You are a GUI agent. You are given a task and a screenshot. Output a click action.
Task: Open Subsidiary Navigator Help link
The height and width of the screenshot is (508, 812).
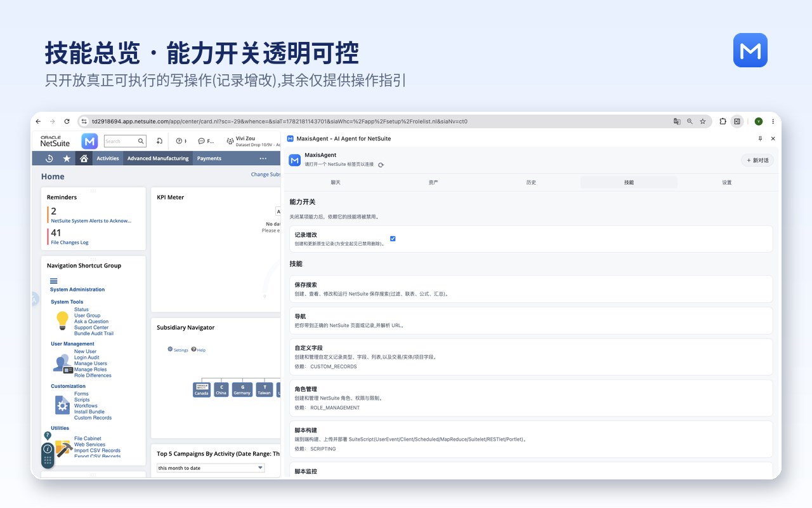[199, 350]
